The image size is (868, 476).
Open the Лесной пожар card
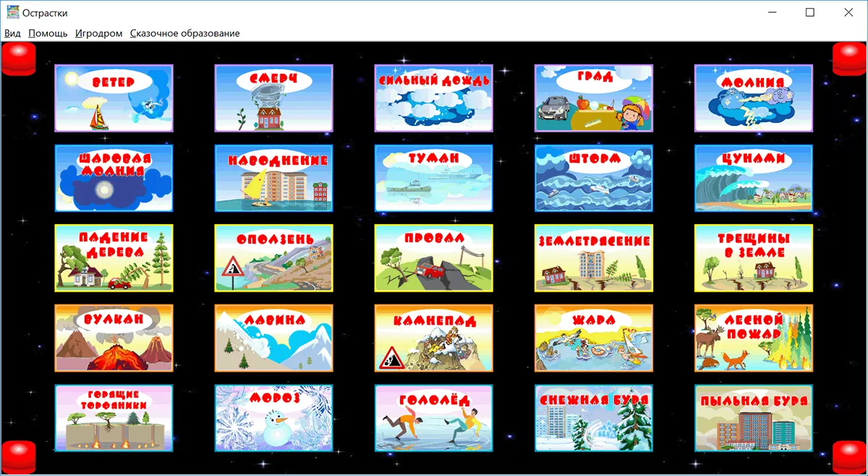[x=754, y=338]
